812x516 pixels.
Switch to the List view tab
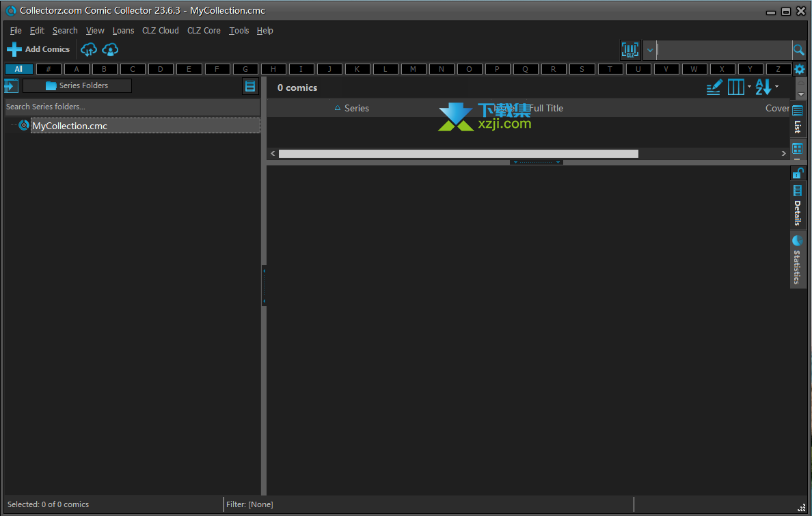pyautogui.click(x=798, y=119)
